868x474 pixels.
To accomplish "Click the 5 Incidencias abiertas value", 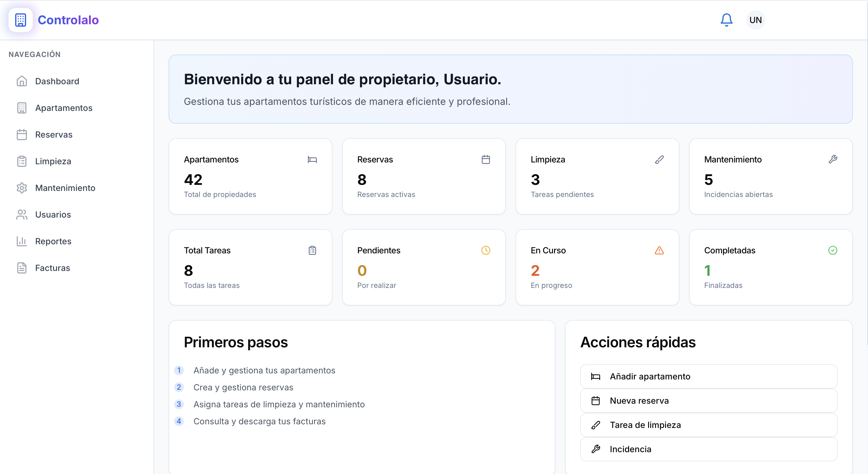I will [708, 179].
